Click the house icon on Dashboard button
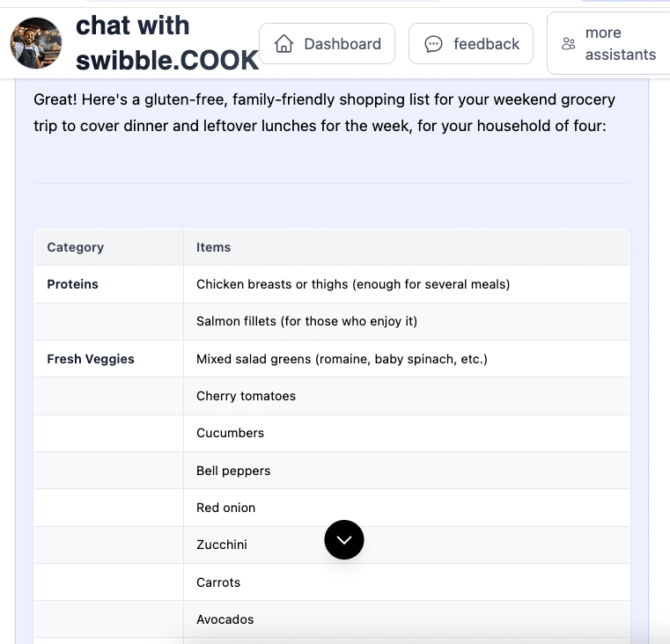Viewport: 670px width, 644px height. (x=283, y=44)
